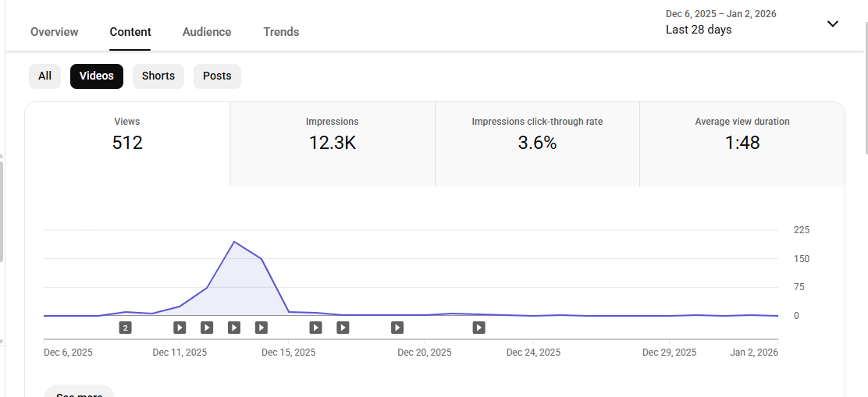
Task: Open the Audience tab
Action: (207, 32)
